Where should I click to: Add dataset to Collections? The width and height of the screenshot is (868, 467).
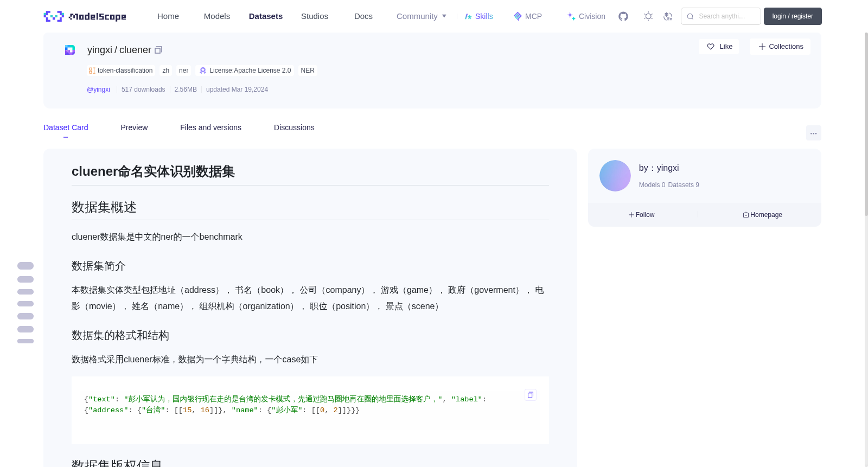pyautogui.click(x=780, y=47)
